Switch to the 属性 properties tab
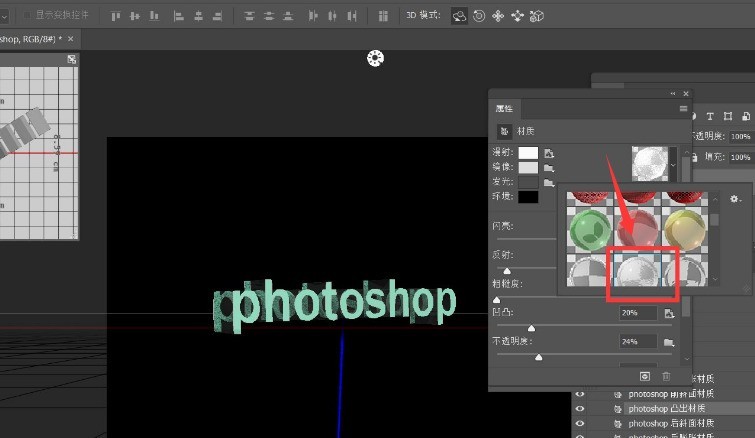 505,109
